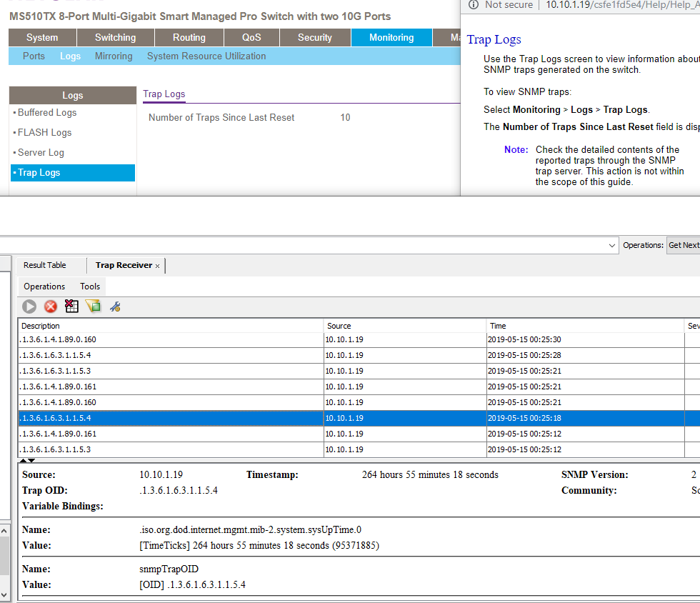The image size is (700, 603).
Task: Open FLASH Logs in sidebar
Action: [44, 133]
